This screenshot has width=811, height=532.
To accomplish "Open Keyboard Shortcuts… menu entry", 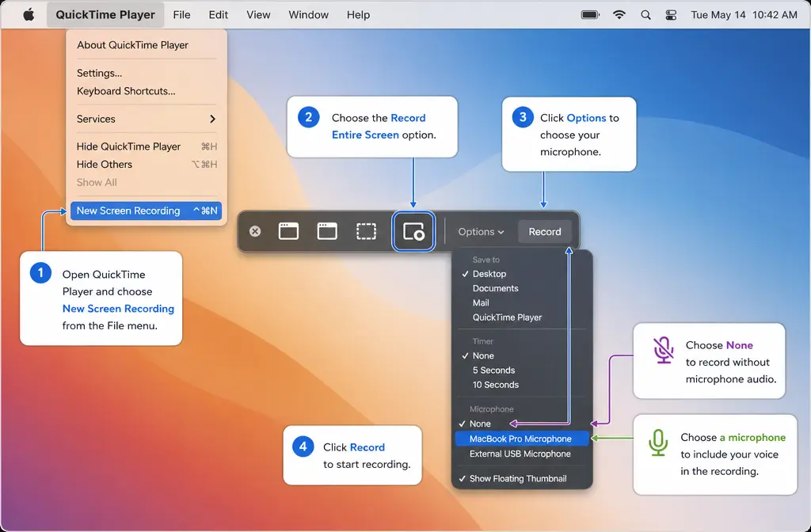I will pos(147,91).
